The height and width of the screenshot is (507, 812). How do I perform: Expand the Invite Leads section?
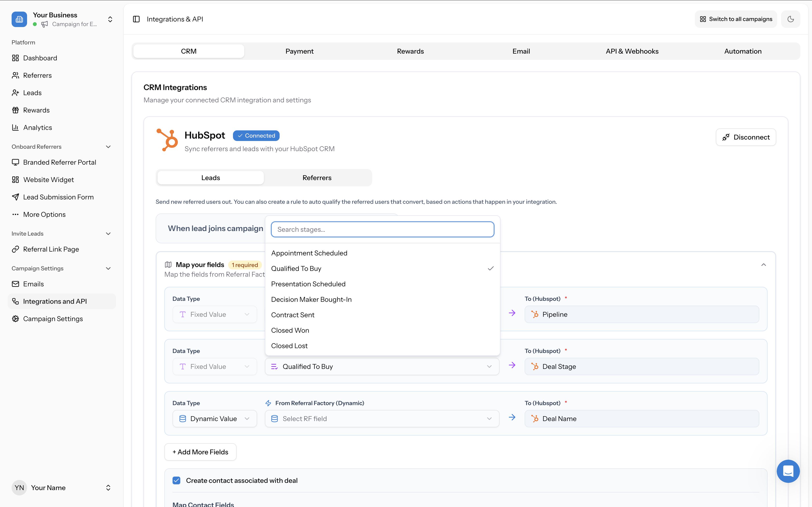coord(108,233)
